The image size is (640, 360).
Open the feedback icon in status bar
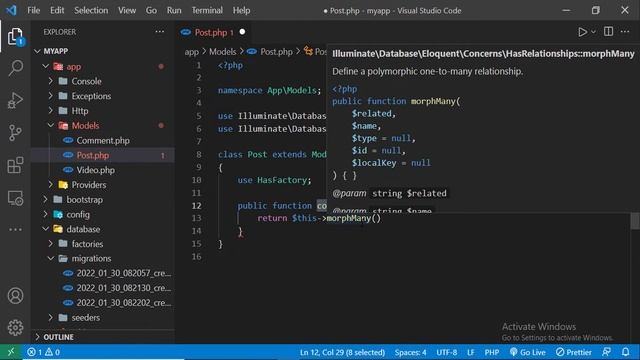coord(607,352)
